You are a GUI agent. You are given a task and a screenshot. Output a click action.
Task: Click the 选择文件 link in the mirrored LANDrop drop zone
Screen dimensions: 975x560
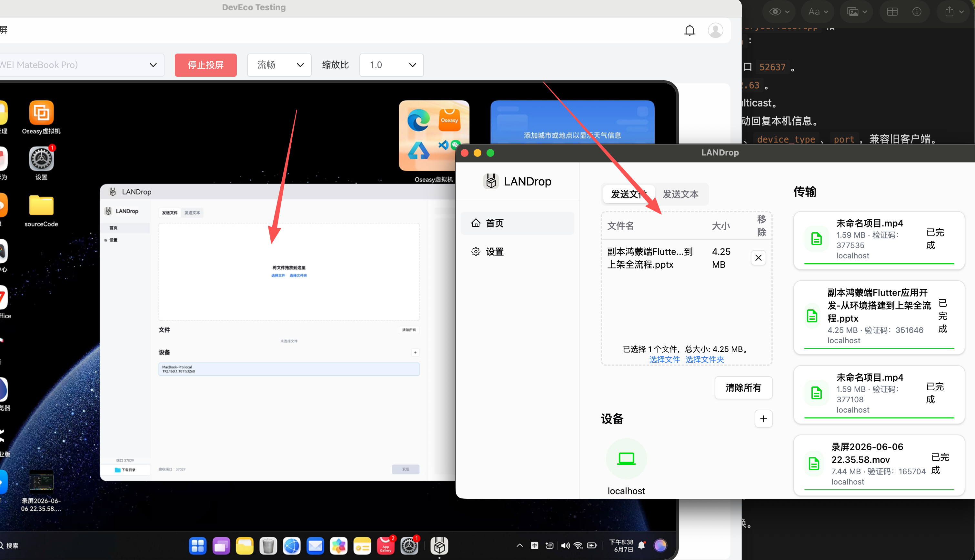(x=278, y=275)
